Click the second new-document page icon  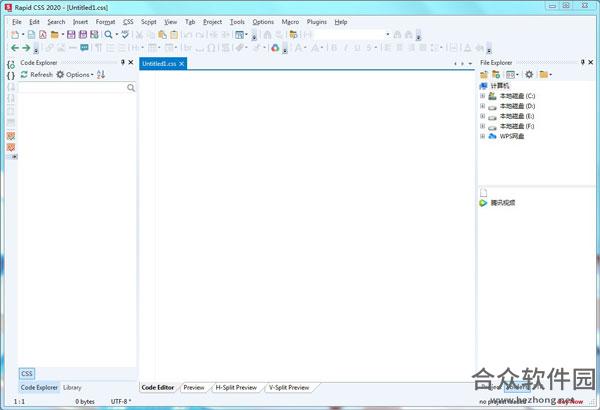pyautogui.click(x=31, y=35)
